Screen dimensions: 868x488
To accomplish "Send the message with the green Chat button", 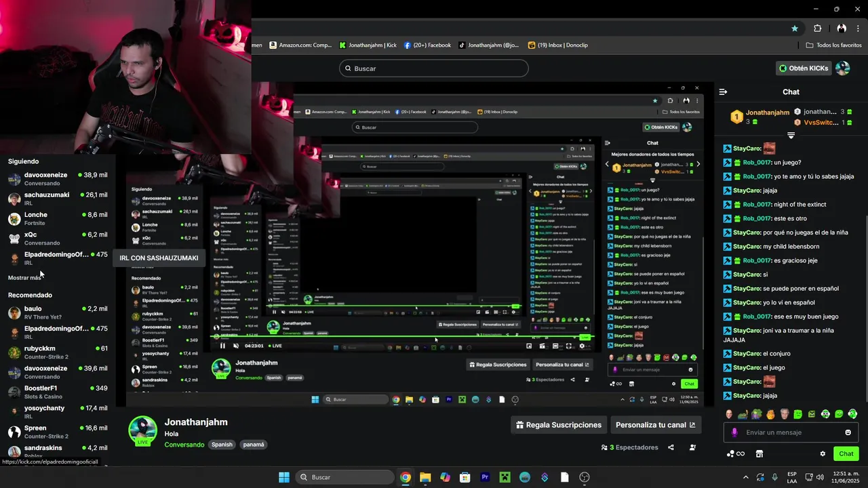I will (846, 454).
